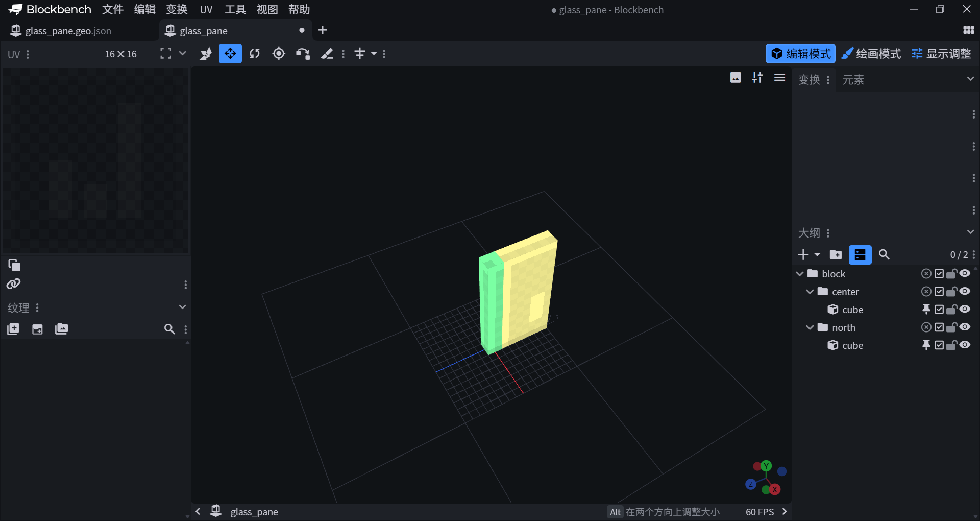Hide the center group via eye icon
The height and width of the screenshot is (521, 980).
[965, 292]
